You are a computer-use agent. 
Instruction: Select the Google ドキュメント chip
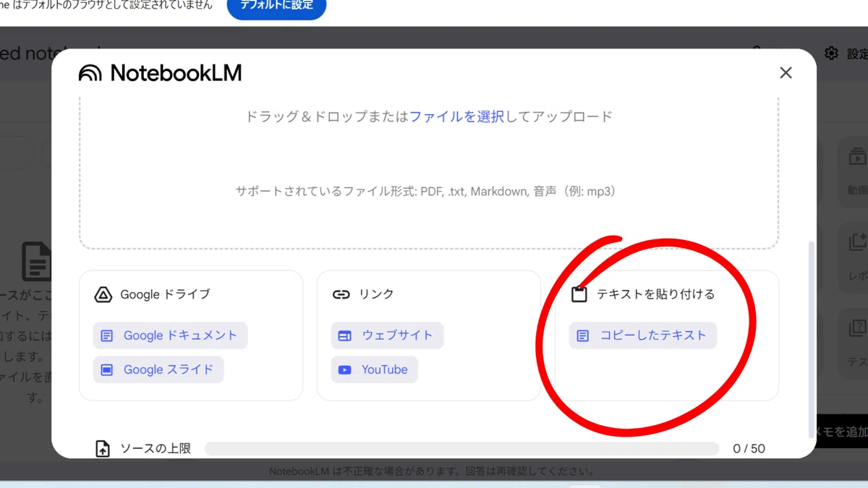coord(170,335)
